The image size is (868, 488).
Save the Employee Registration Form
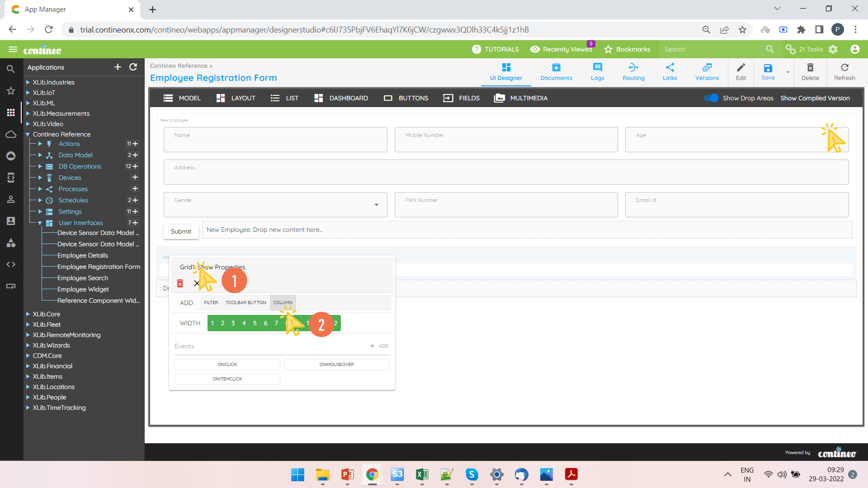767,71
